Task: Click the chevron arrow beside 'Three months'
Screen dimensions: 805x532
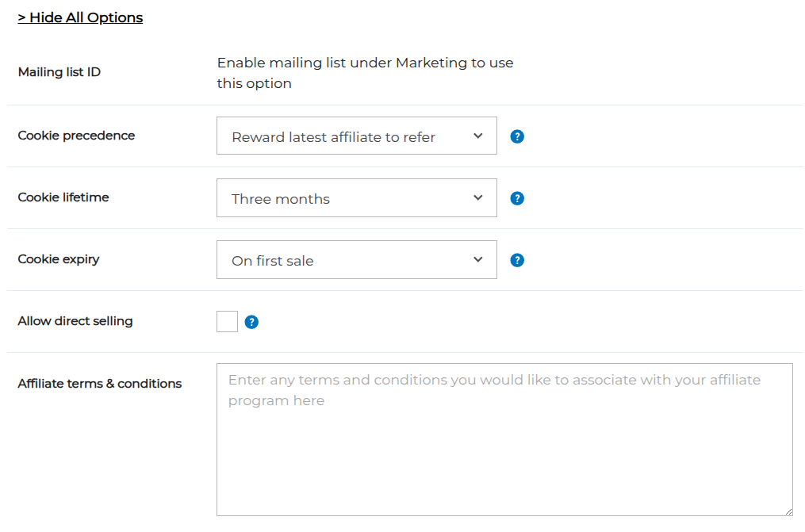Action: click(x=478, y=197)
